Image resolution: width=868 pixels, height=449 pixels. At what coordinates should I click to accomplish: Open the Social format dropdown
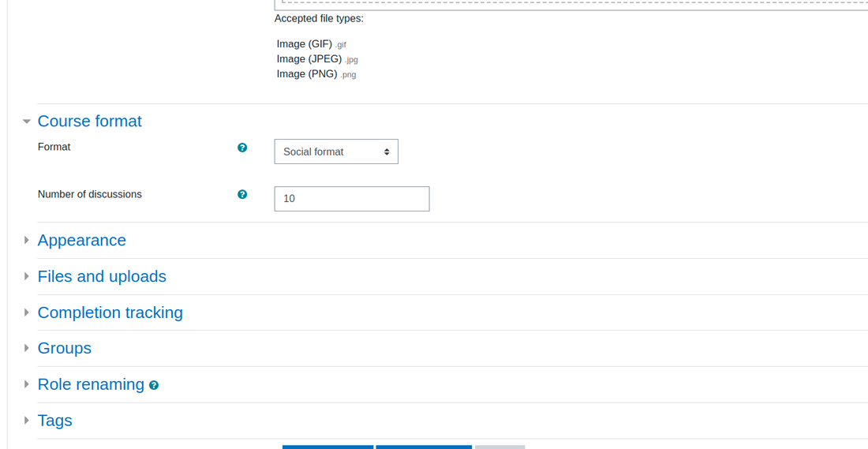(x=336, y=152)
